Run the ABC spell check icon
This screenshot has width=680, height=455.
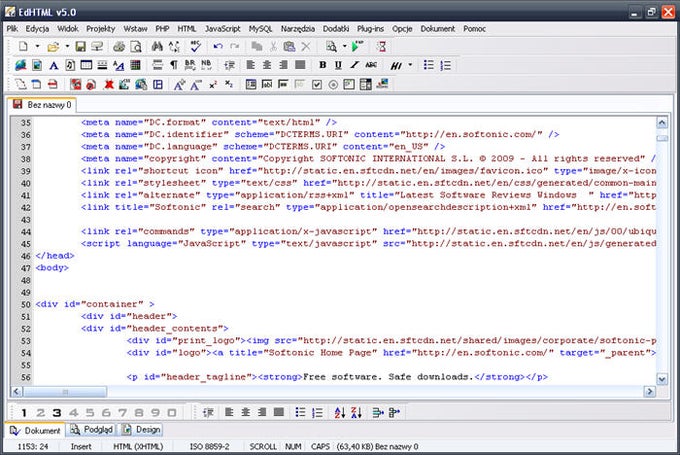click(x=196, y=46)
